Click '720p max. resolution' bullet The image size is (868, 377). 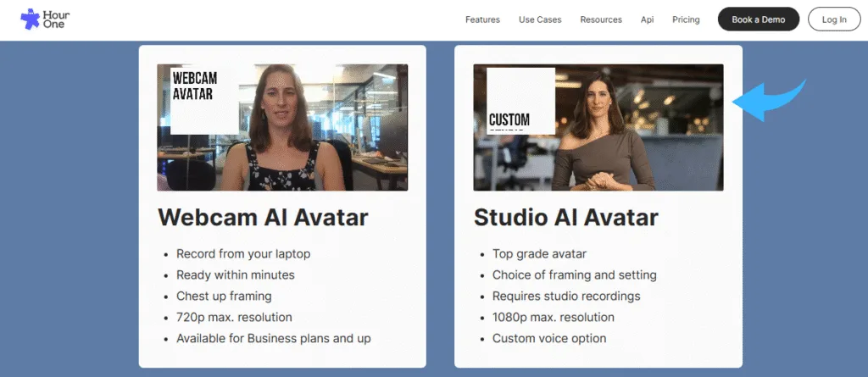[x=234, y=317]
